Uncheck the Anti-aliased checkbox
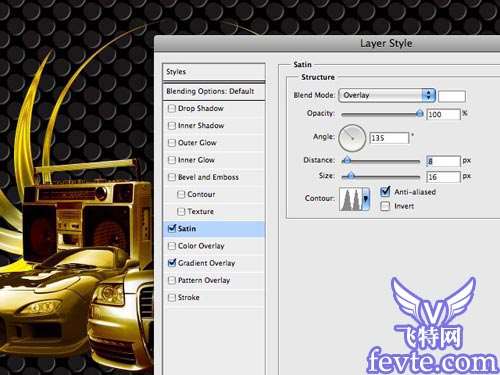Image resolution: width=500 pixels, height=375 pixels. pos(385,192)
